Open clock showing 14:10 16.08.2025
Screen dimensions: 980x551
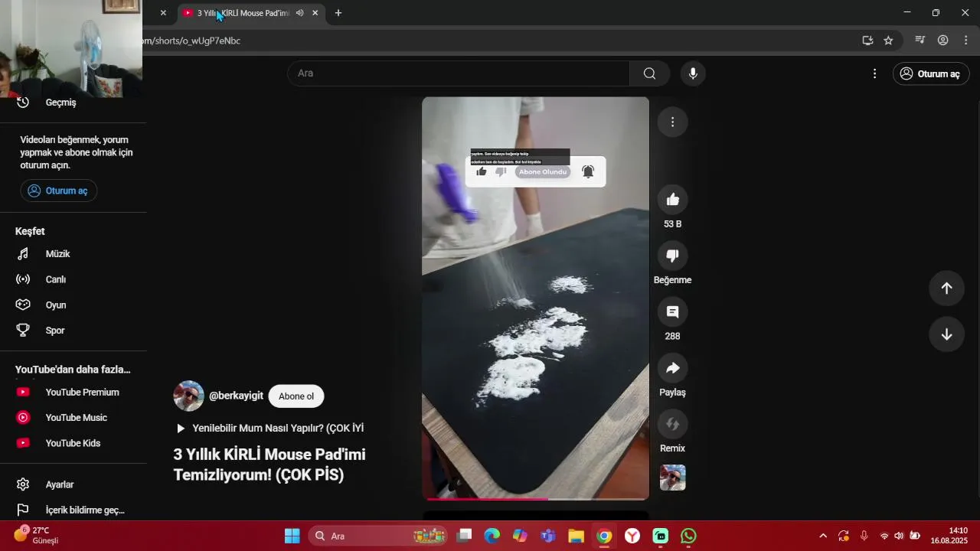click(x=949, y=536)
